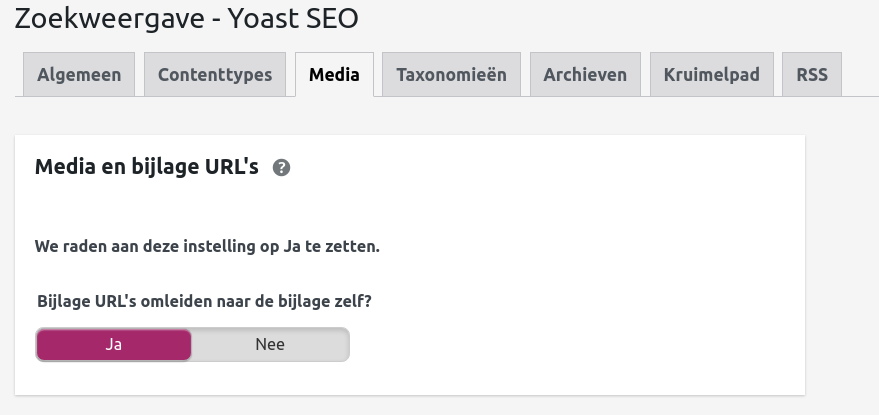Set attachment URL redirect to Ja
This screenshot has width=879, height=415.
click(114, 344)
